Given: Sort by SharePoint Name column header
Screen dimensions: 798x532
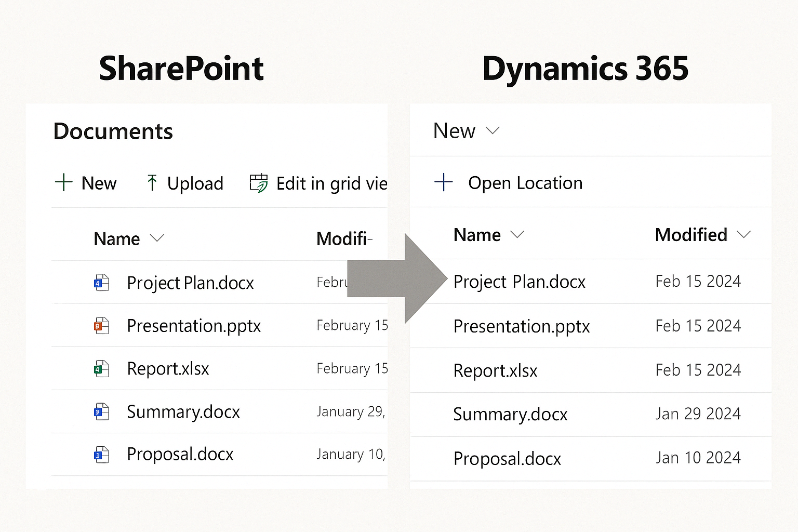Looking at the screenshot, I should (x=117, y=239).
